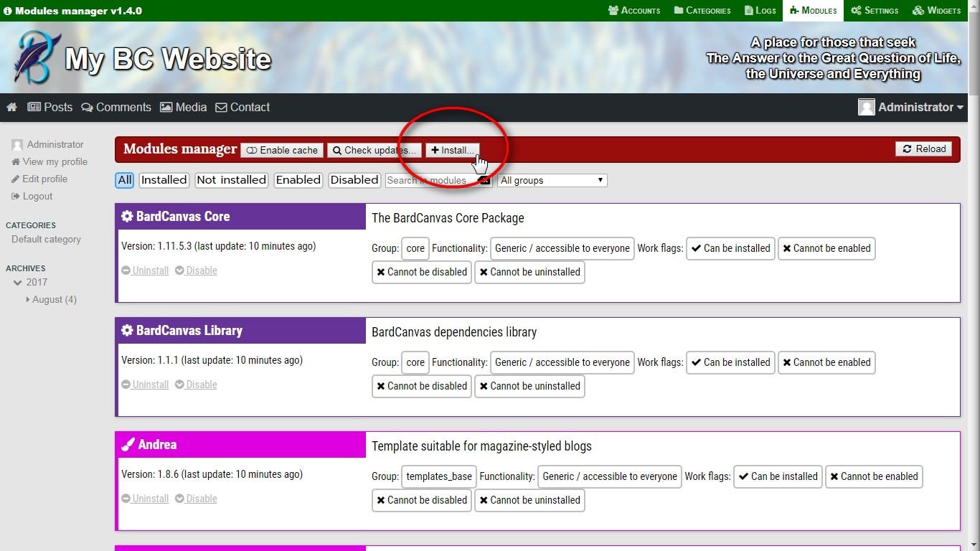The width and height of the screenshot is (980, 551).
Task: Click the templates_base group tag
Action: (x=439, y=476)
